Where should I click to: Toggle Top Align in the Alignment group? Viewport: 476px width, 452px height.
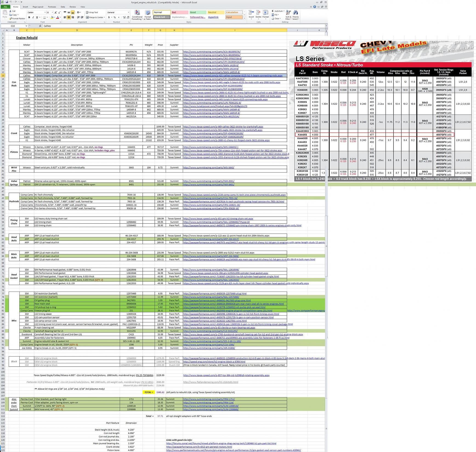65,12
